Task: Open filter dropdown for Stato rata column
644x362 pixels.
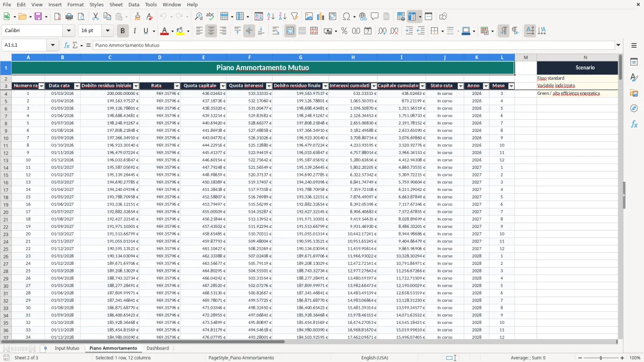Action: coord(460,86)
